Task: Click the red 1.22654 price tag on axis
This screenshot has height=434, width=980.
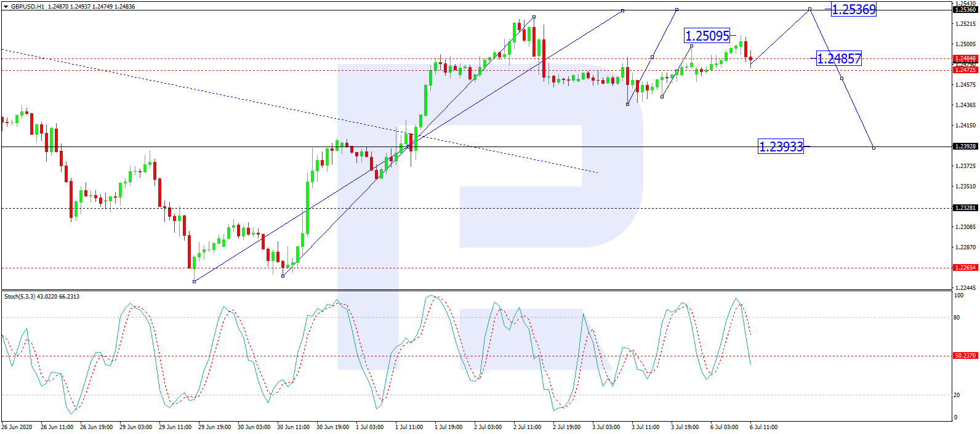Action: pos(965,268)
